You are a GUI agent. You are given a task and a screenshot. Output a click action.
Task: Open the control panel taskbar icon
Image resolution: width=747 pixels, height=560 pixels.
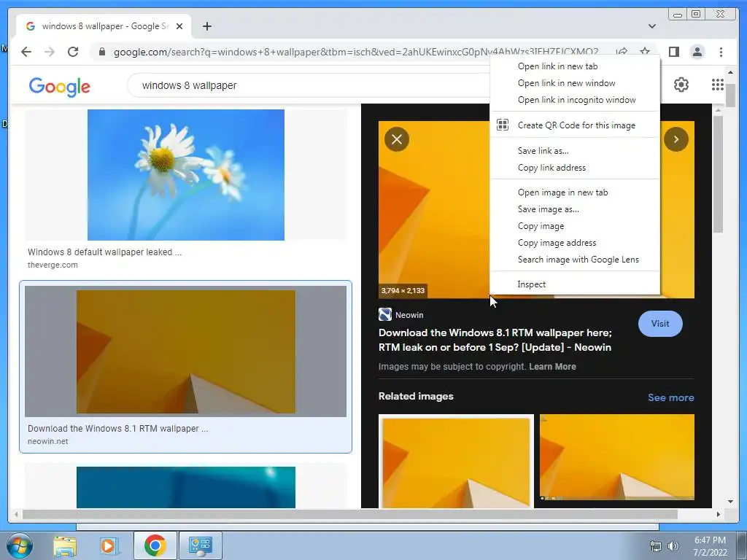[x=200, y=545]
